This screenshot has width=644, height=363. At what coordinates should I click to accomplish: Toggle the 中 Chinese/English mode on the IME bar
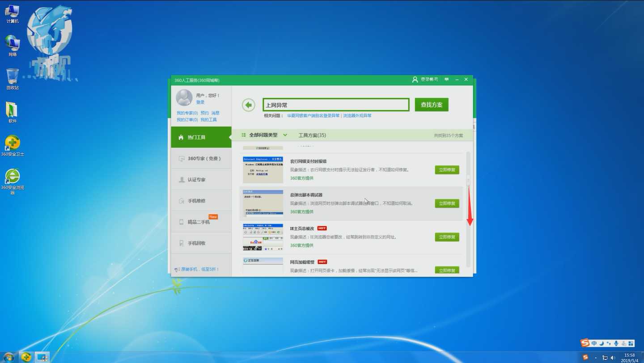pyautogui.click(x=594, y=343)
